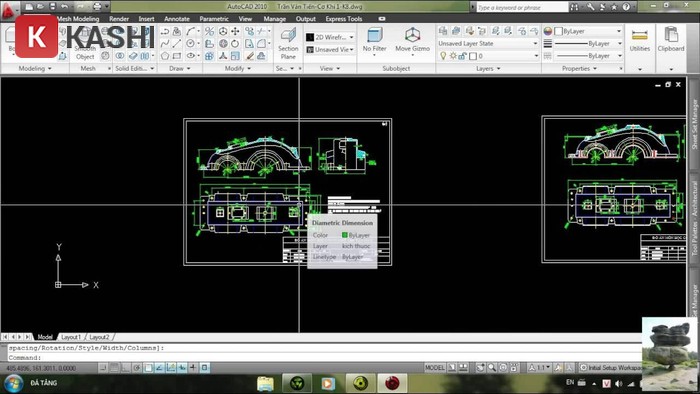Click the Windows Start button
This screenshot has width=700, height=394.
click(x=13, y=383)
